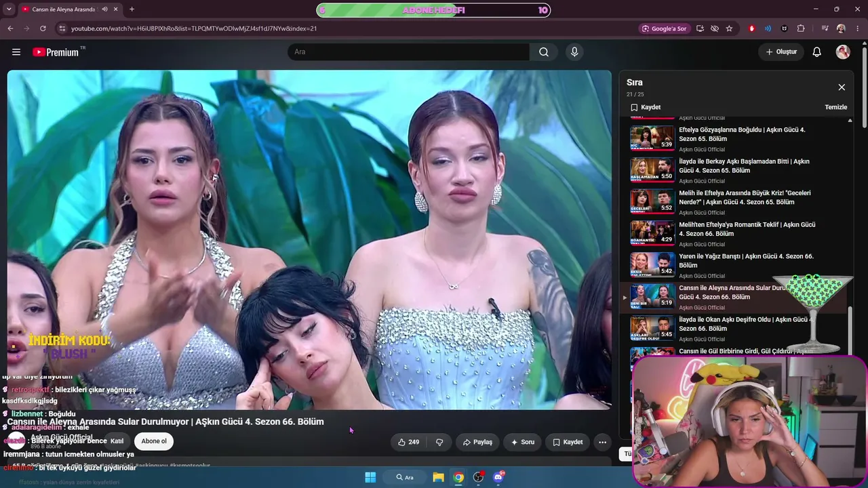This screenshot has width=868, height=488.
Task: Save the video with Kaydet below player
Action: [568, 442]
